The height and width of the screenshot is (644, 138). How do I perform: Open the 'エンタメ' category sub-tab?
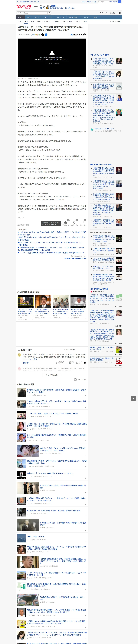(47, 21)
